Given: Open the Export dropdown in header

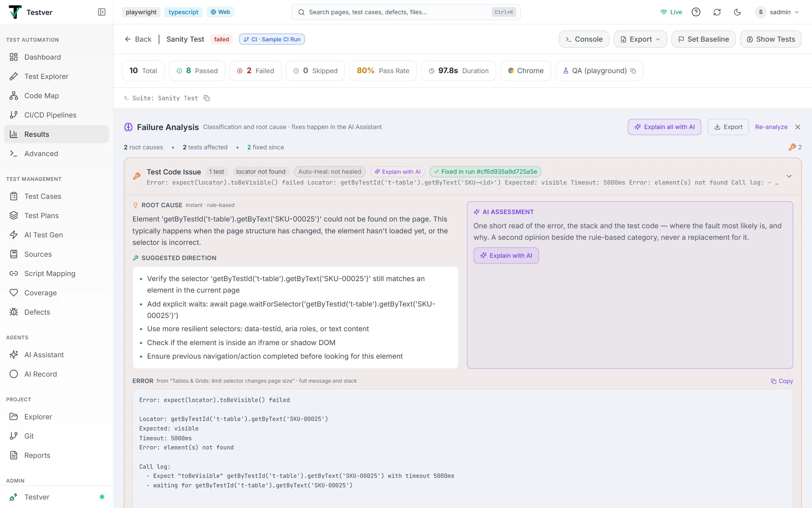Looking at the screenshot, I should point(640,39).
